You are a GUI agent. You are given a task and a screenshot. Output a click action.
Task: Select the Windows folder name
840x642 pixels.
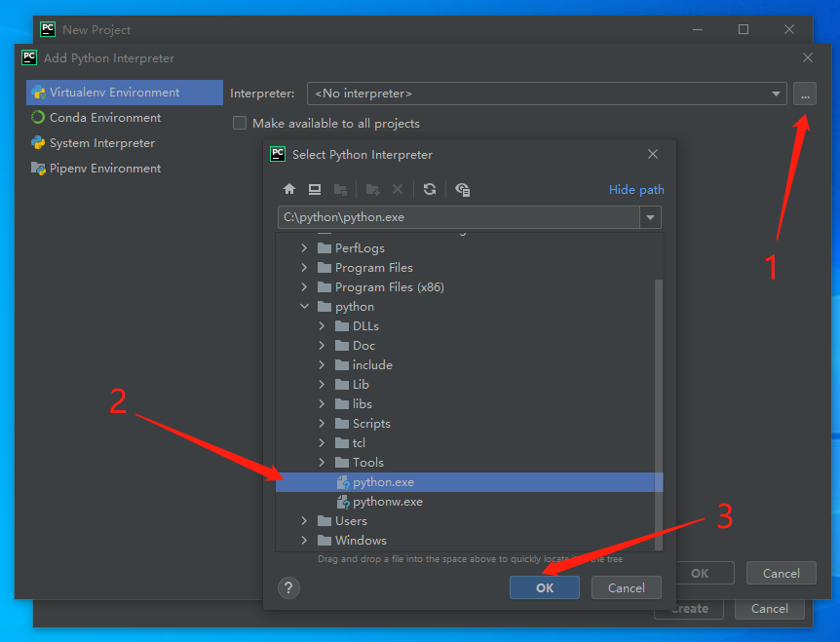[361, 541]
